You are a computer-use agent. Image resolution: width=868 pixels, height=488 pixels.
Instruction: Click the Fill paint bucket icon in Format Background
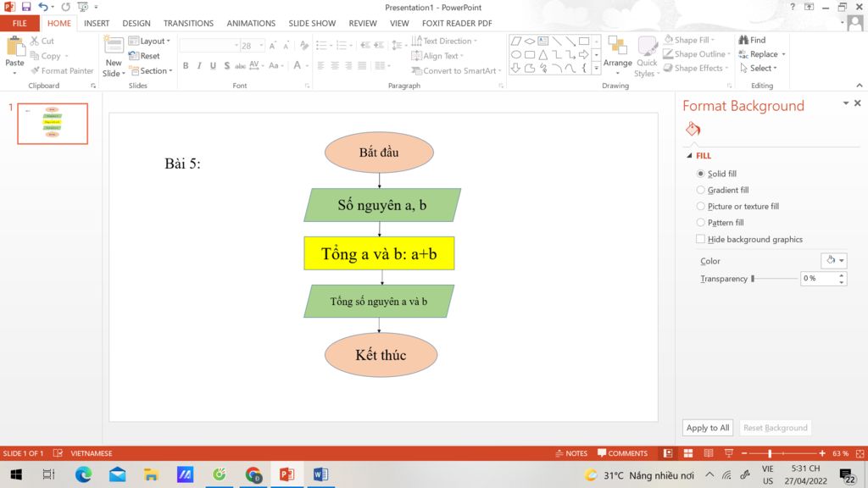tap(693, 129)
